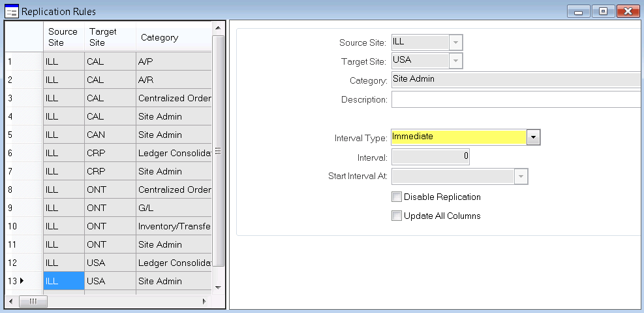The width and height of the screenshot is (644, 313).
Task: Expand the Target Site dropdown
Action: (x=455, y=61)
